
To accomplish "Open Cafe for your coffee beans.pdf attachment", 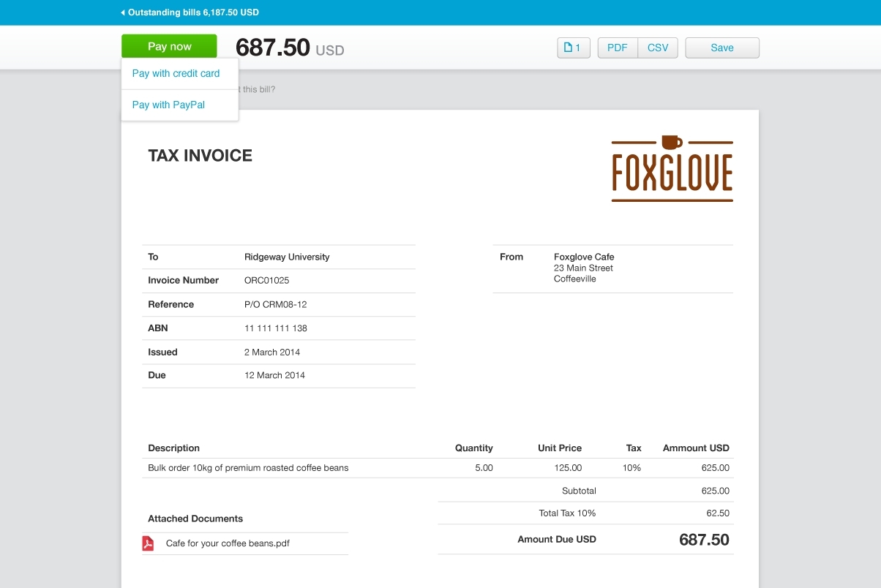I will coord(228,543).
